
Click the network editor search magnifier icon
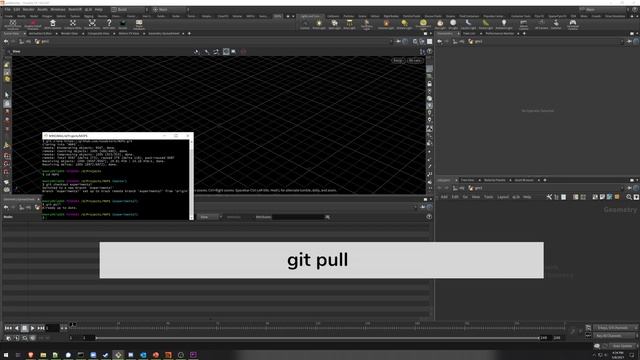tap(629, 197)
